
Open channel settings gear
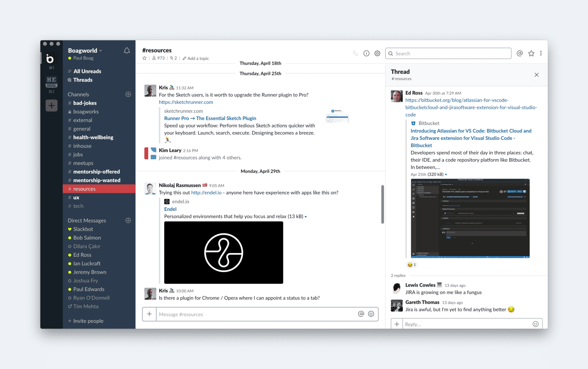tap(377, 53)
